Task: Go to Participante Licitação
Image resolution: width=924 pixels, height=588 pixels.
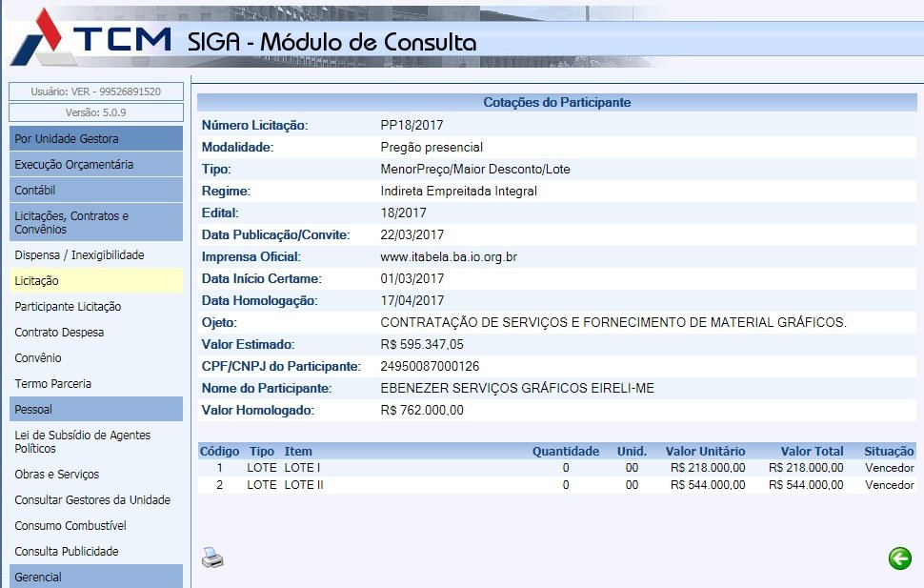Action: [68, 307]
